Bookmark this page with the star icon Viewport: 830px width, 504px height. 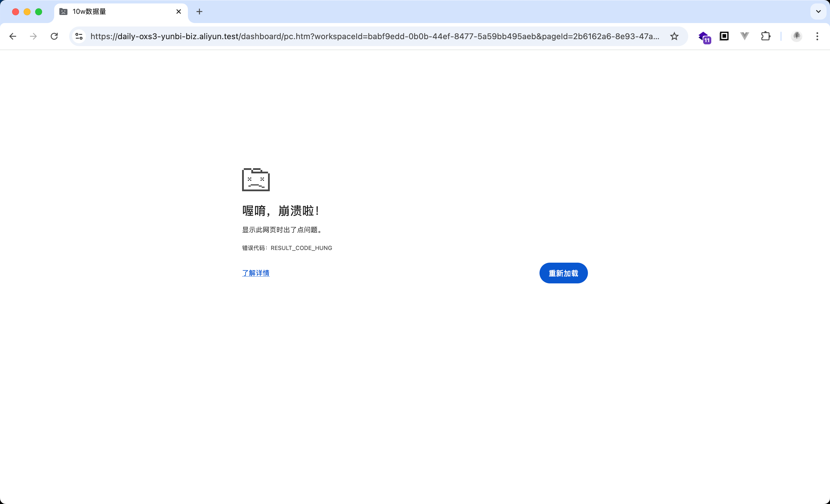coord(674,36)
